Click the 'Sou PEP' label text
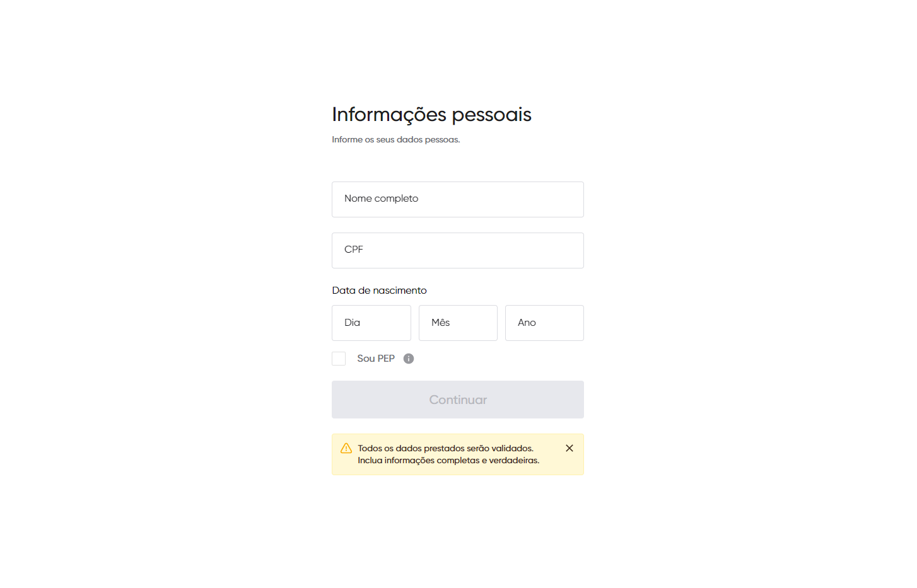Image resolution: width=917 pixels, height=588 pixels. pyautogui.click(x=376, y=359)
